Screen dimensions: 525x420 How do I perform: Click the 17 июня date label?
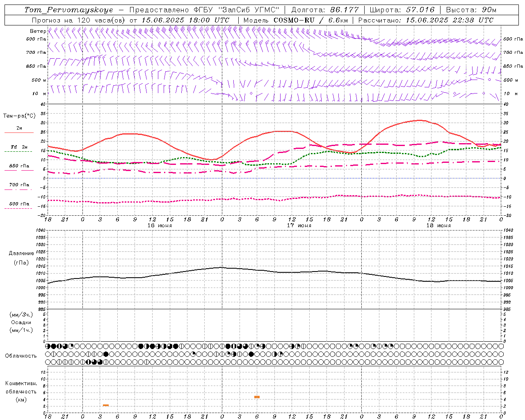(299, 225)
